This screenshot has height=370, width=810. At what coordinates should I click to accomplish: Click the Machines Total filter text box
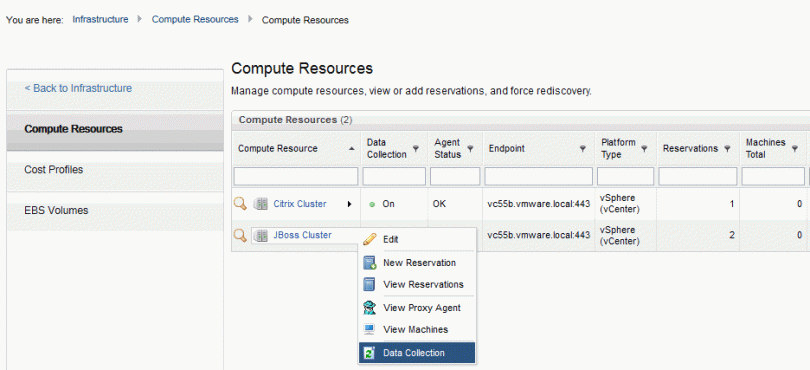tap(773, 176)
